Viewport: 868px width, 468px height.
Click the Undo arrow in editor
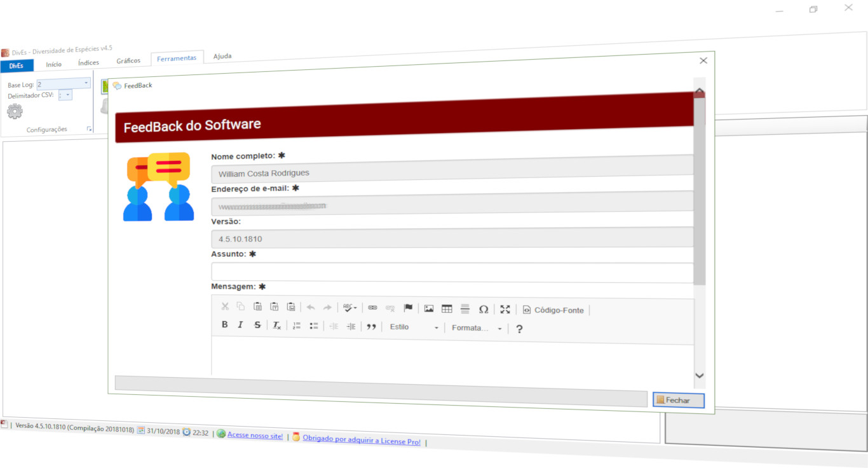(311, 307)
